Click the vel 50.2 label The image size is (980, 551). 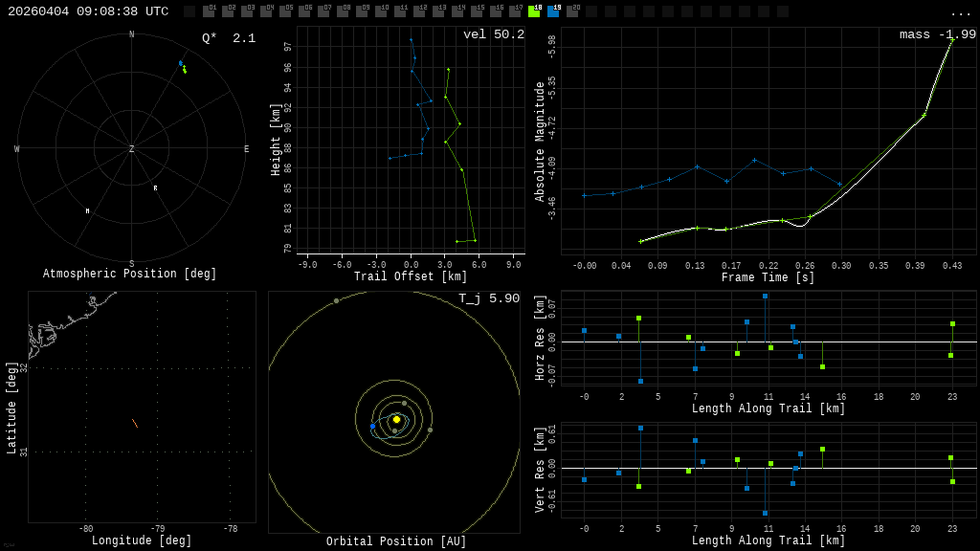pos(493,34)
